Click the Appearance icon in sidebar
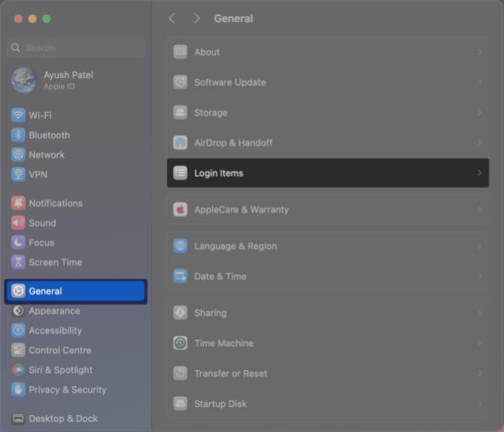Viewport: 504px width, 432px height. click(x=18, y=311)
